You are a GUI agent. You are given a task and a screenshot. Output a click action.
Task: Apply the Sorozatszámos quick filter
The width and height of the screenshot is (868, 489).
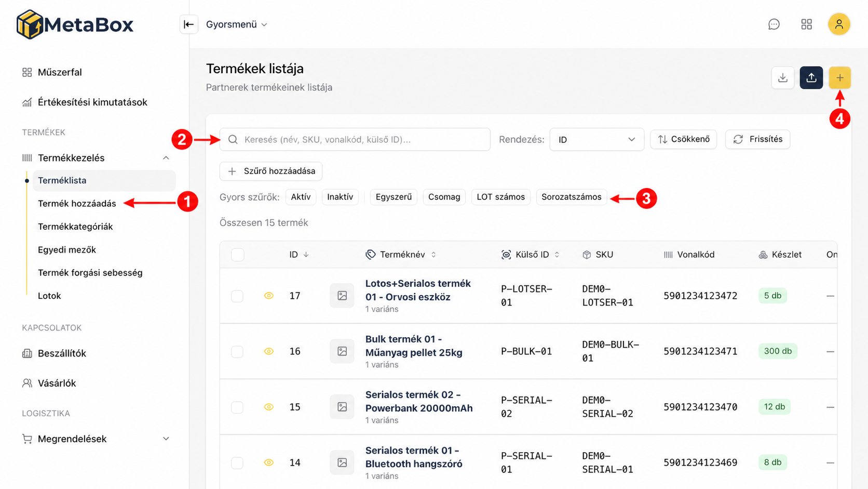click(x=572, y=197)
